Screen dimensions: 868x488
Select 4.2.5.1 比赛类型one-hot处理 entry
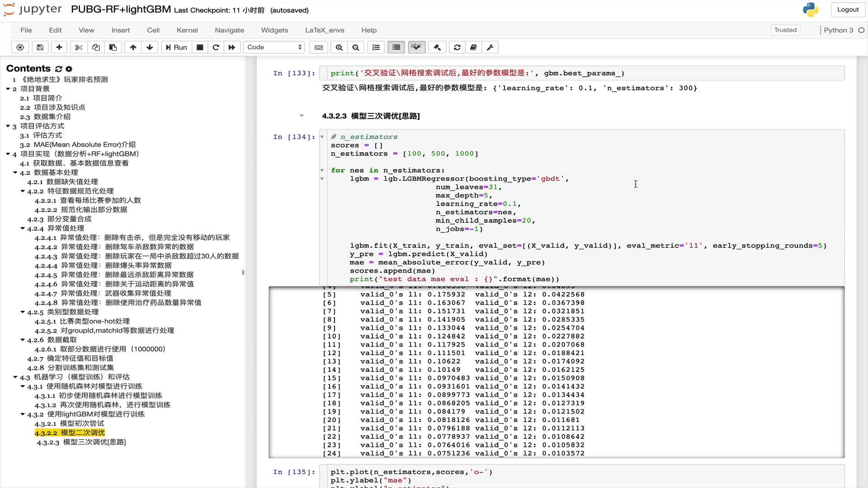pyautogui.click(x=82, y=321)
